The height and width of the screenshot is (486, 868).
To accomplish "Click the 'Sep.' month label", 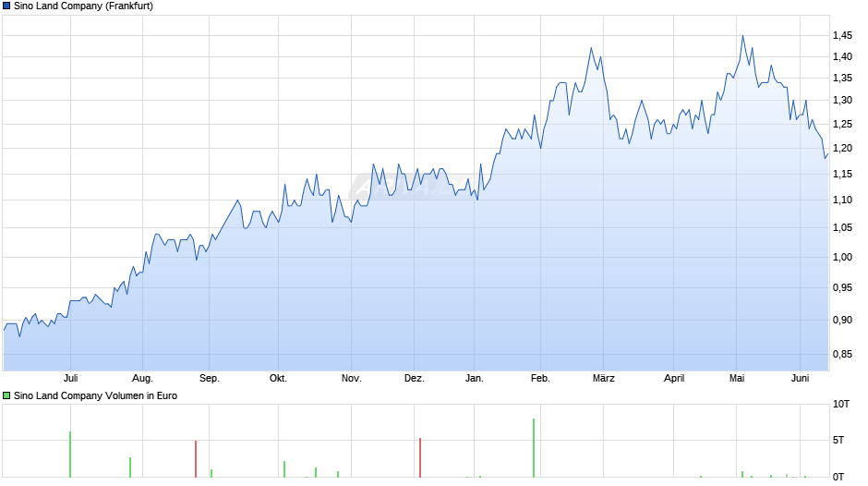I will tap(210, 378).
